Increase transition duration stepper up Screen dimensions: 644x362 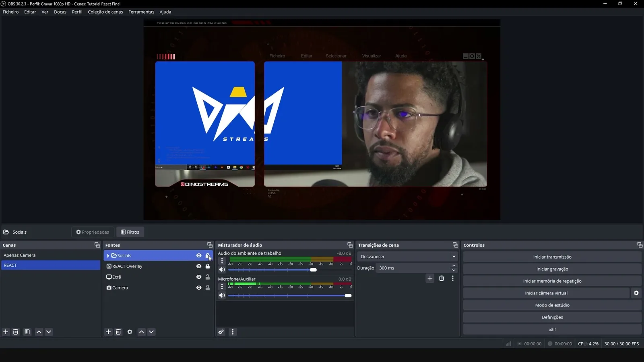[x=454, y=265]
